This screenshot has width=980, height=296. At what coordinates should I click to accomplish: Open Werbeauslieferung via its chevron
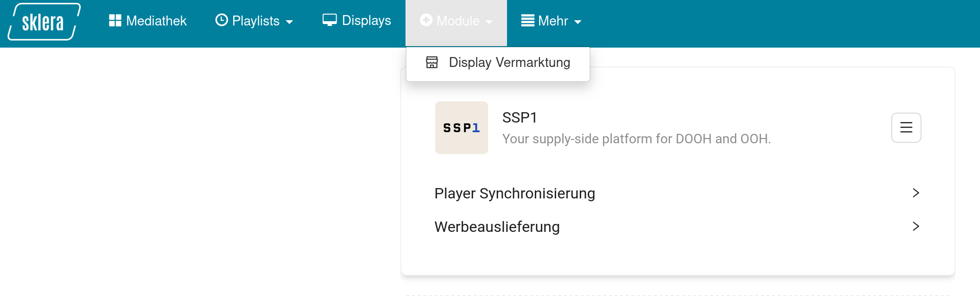(915, 226)
